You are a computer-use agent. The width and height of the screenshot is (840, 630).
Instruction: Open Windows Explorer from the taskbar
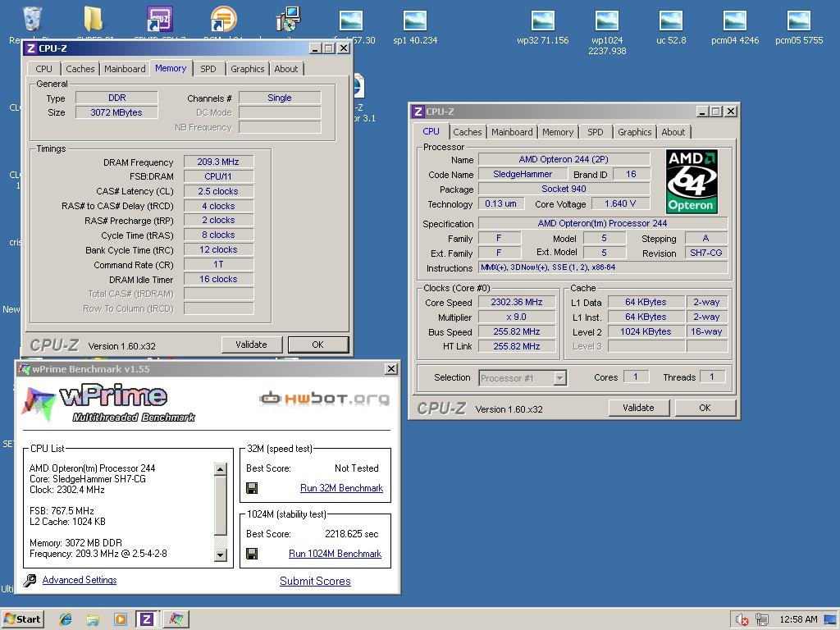(93, 619)
